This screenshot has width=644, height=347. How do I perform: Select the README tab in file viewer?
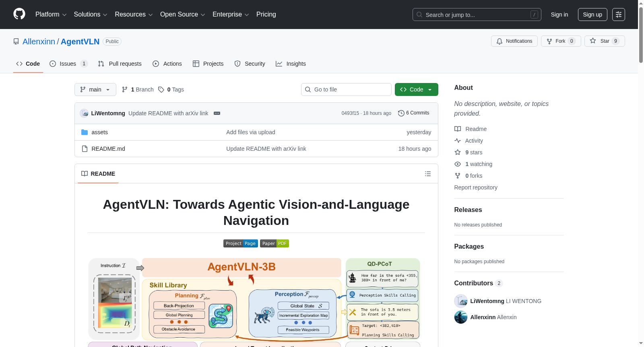tap(98, 174)
